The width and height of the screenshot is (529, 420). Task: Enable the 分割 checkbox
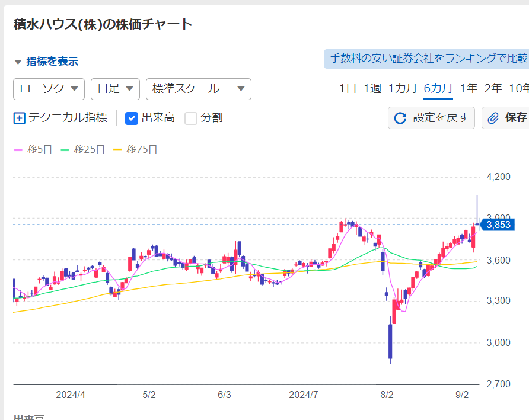pos(191,118)
